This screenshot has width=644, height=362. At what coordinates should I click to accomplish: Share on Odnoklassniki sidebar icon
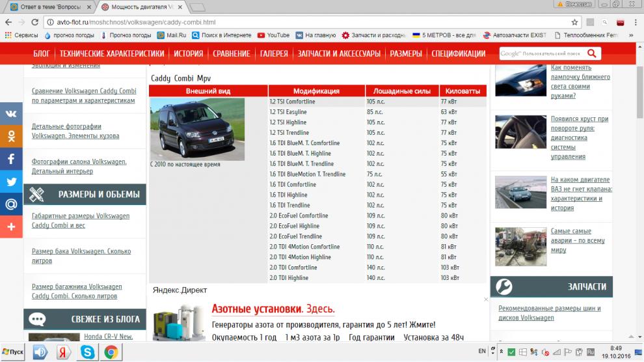click(11, 136)
